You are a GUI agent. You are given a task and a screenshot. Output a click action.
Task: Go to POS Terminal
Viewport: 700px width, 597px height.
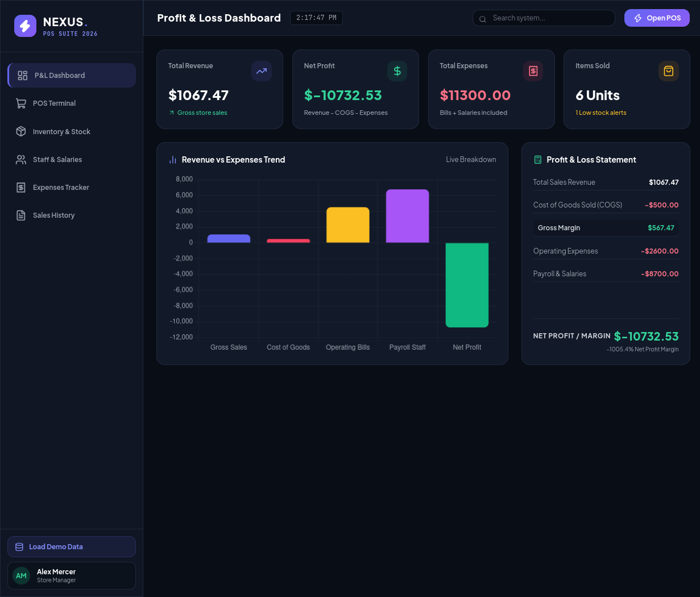(72, 103)
